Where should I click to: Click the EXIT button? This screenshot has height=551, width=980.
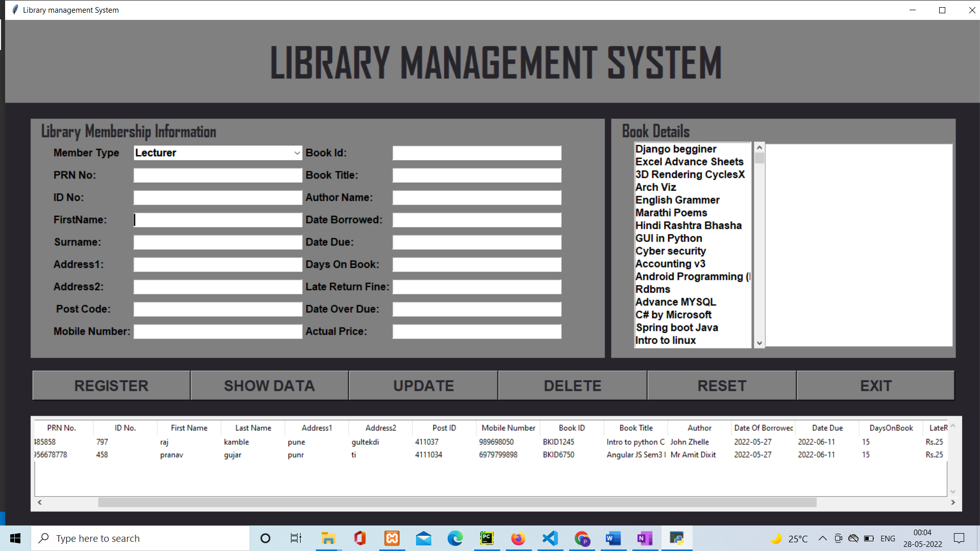tap(876, 386)
